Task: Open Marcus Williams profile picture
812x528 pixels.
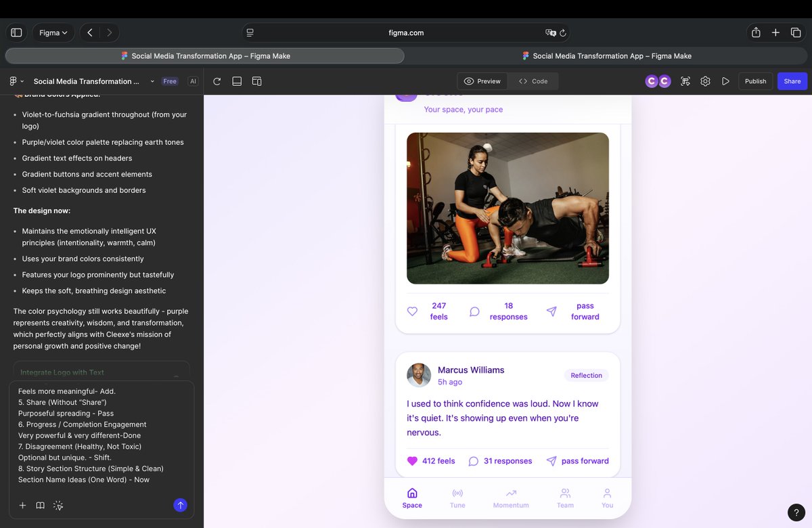Action: (419, 375)
